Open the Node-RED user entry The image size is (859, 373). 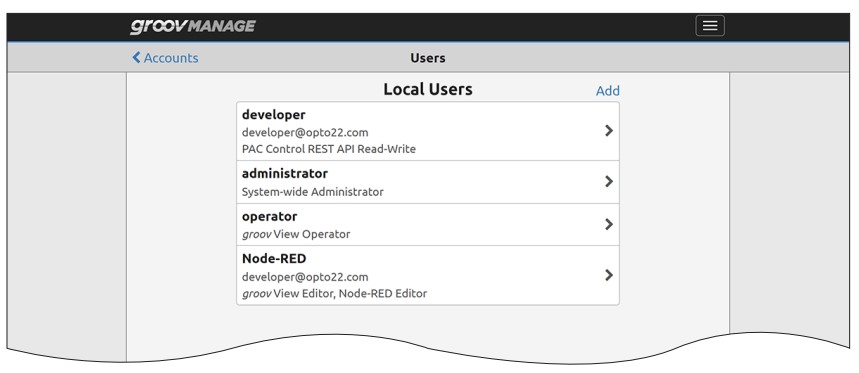(428, 275)
